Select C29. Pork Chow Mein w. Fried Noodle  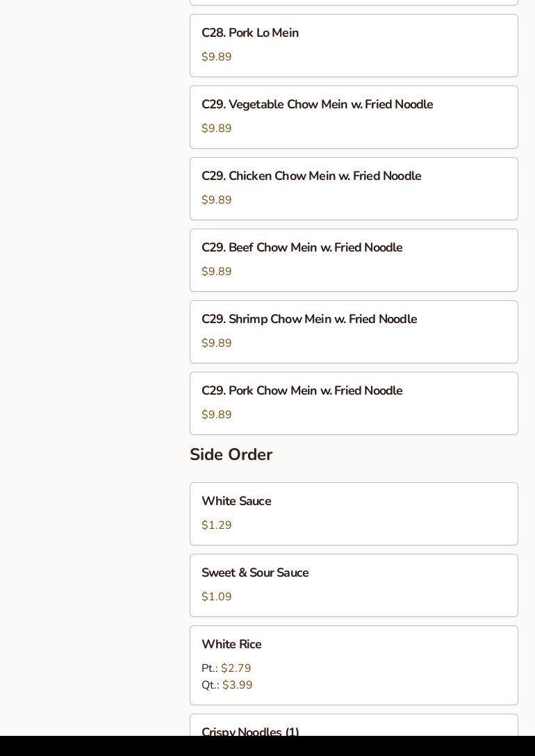[x=302, y=391]
